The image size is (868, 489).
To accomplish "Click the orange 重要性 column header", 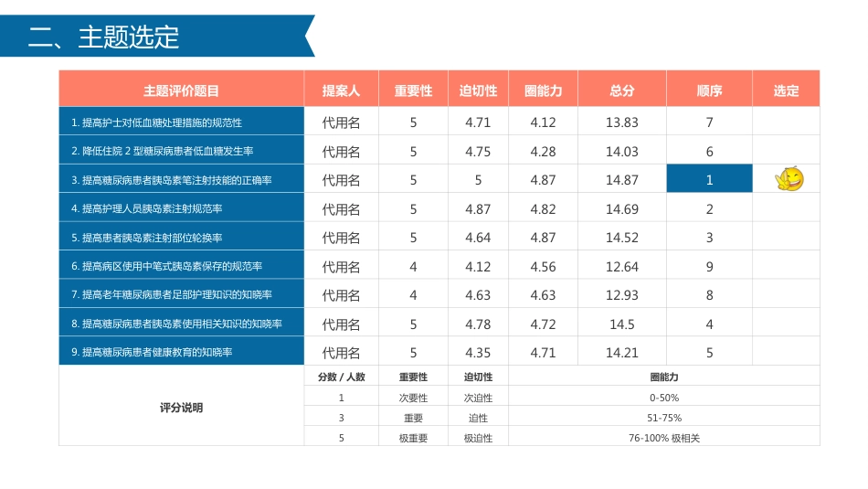I will pyautogui.click(x=413, y=90).
